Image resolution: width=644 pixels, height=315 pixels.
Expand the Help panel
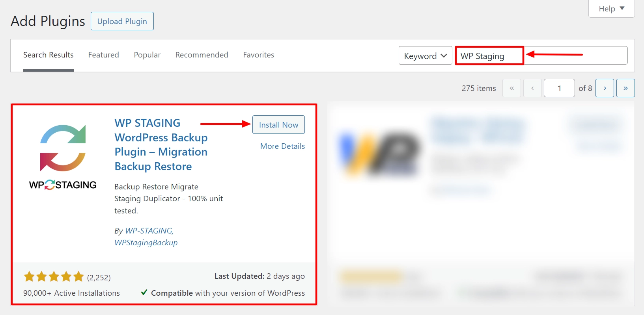(x=611, y=9)
